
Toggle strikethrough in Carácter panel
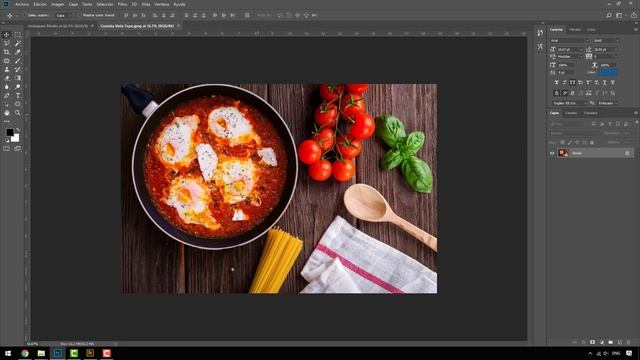click(x=613, y=82)
